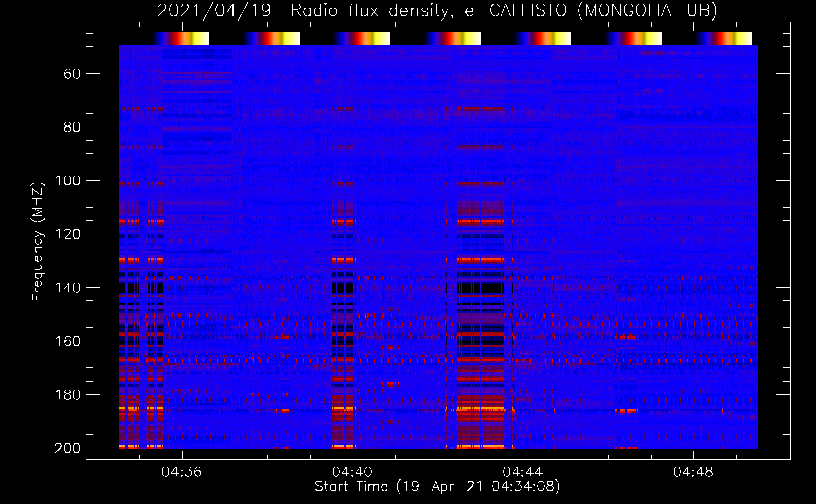816x504 pixels.
Task: Click the 160 frequency tick label
Action: tap(68, 341)
